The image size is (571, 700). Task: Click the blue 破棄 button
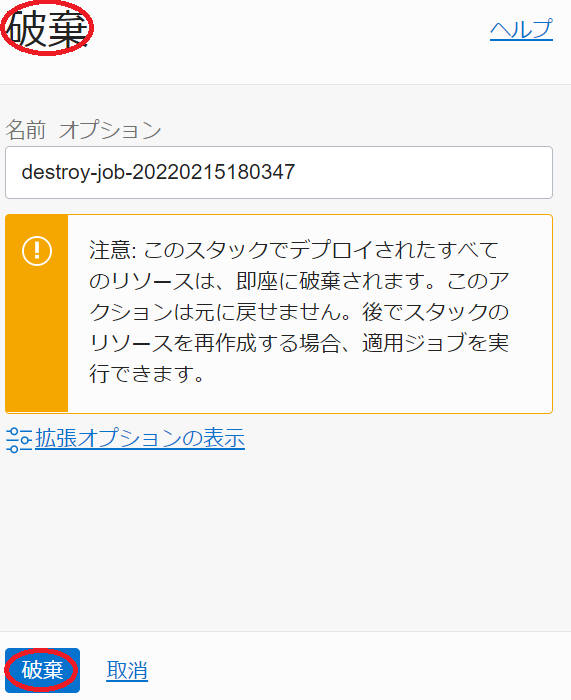tap(42, 670)
